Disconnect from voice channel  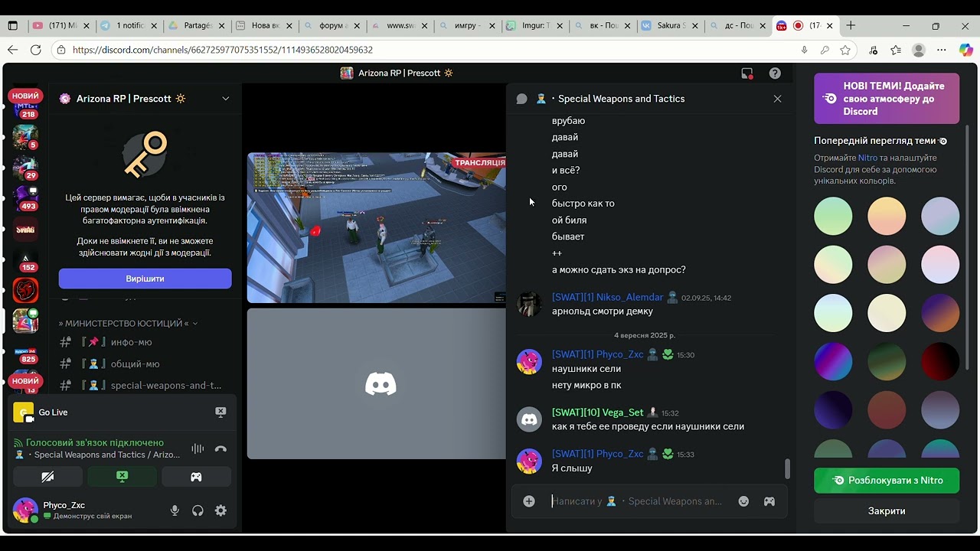[x=220, y=449]
